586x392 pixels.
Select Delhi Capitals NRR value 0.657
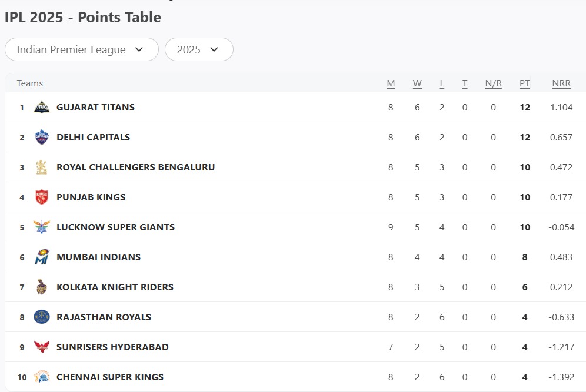coord(561,137)
